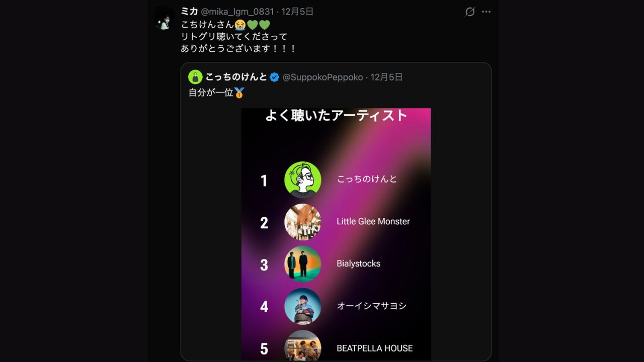
Task: Click the top post's 12月5日 timestamp
Action: (297, 12)
